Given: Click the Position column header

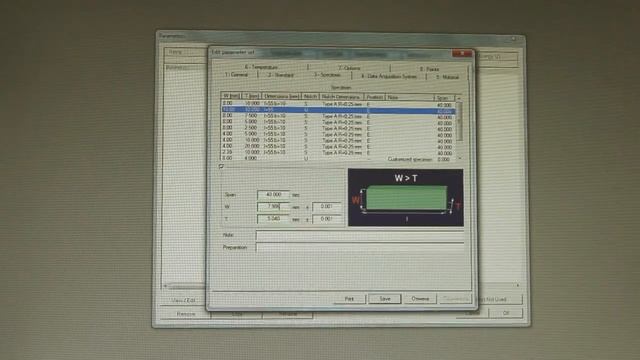Looking at the screenshot, I should click(x=374, y=97).
